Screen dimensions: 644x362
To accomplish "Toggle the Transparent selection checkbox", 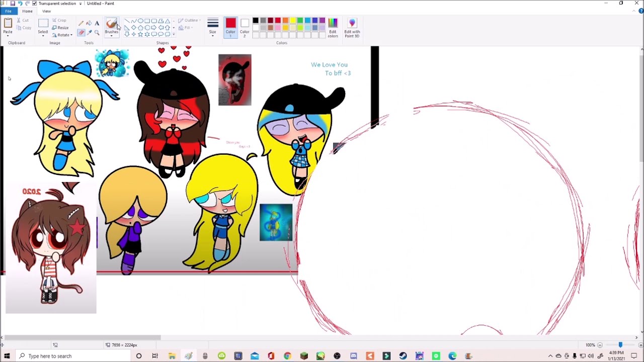I will point(34,3).
